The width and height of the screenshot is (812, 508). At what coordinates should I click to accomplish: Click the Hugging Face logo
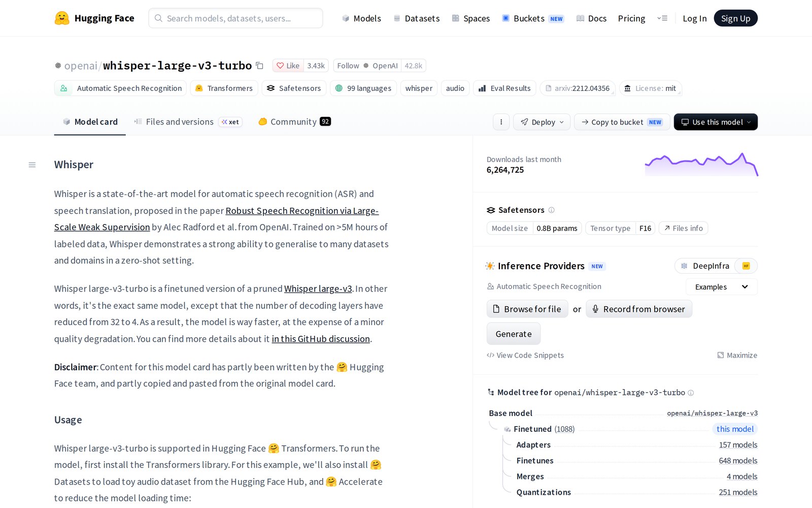94,18
